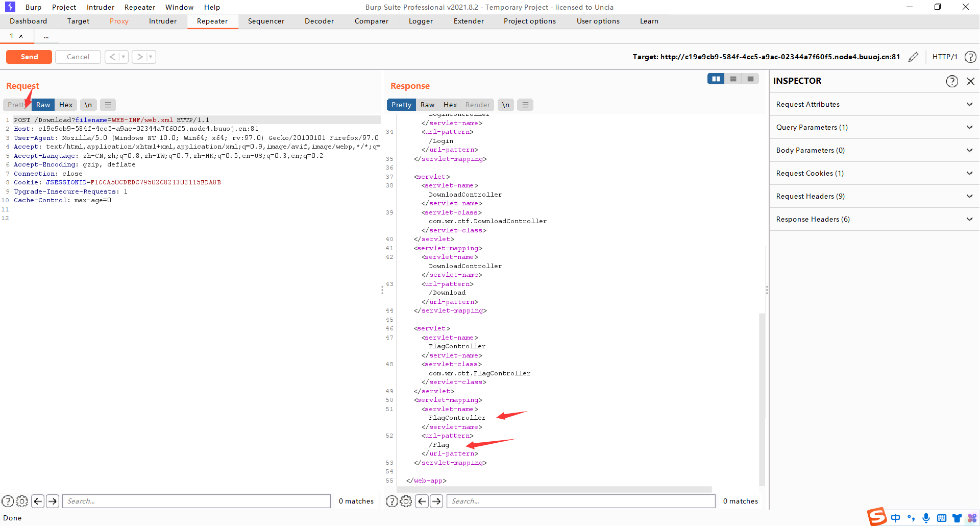
Task: Edit target with pencil icon
Action: pos(914,57)
